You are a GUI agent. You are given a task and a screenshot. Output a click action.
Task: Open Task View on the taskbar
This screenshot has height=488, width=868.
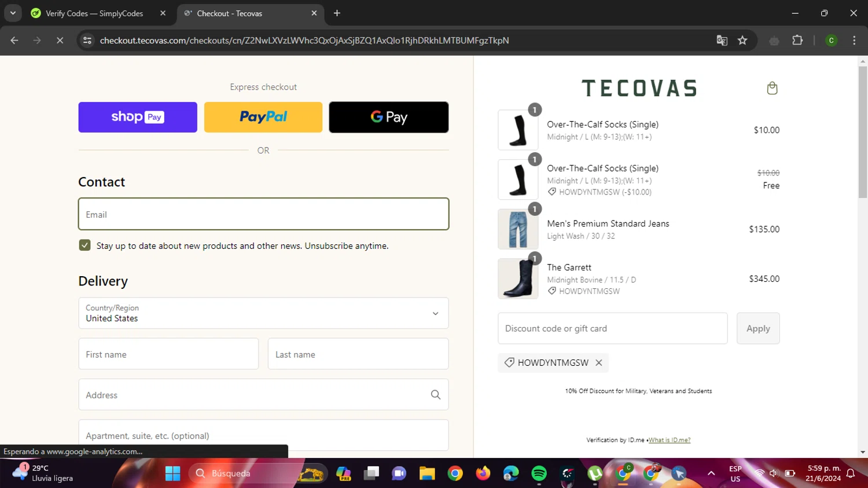pyautogui.click(x=371, y=474)
